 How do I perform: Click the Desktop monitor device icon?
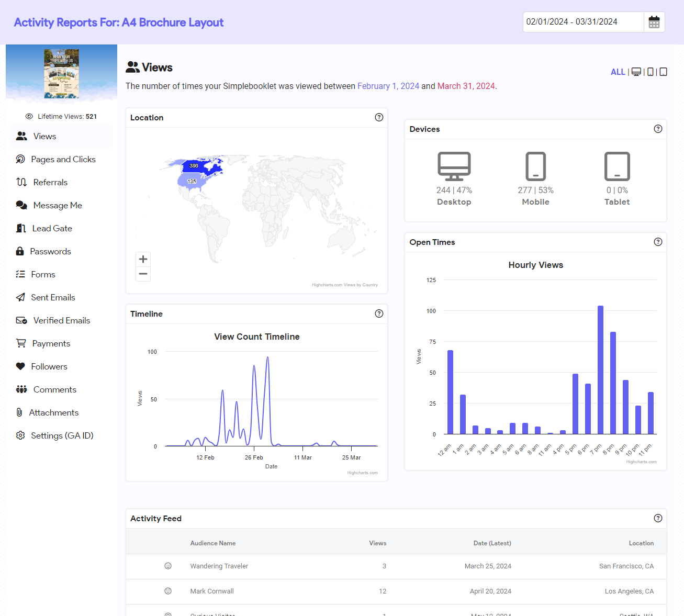click(454, 166)
